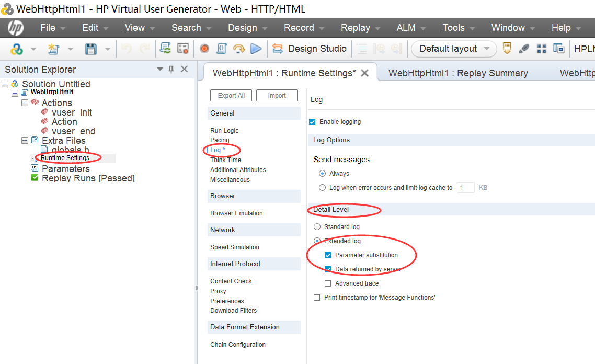The width and height of the screenshot is (595, 364).
Task: Click the save floppy disk icon
Action: click(90, 49)
